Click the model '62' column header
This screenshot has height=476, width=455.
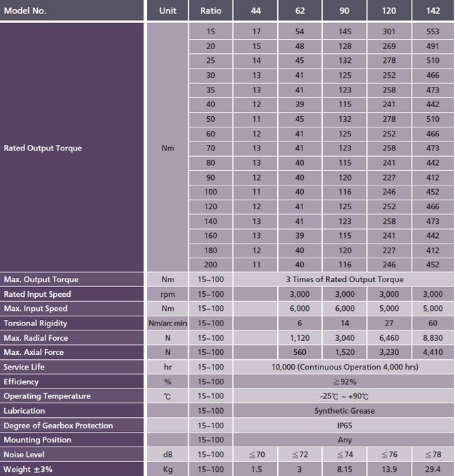coord(300,10)
